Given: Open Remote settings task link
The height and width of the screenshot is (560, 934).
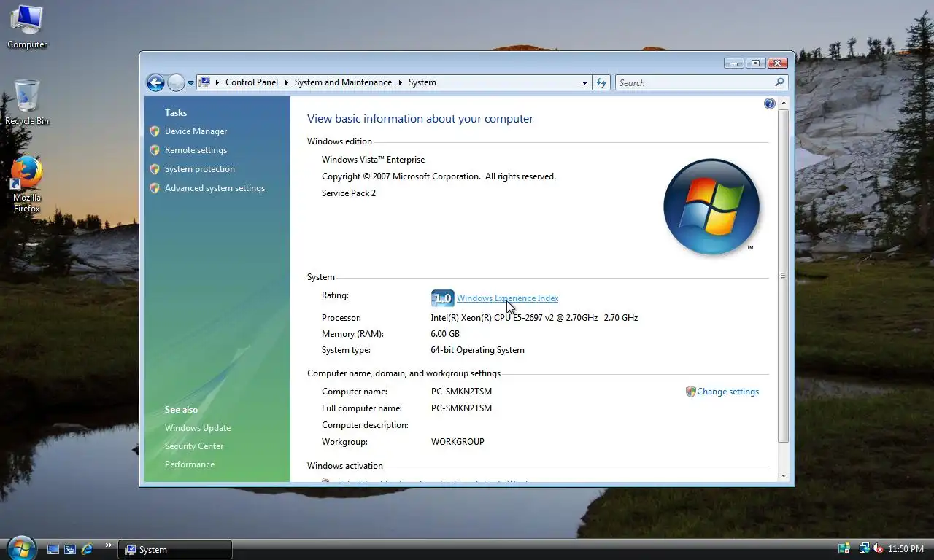Looking at the screenshot, I should 196,150.
